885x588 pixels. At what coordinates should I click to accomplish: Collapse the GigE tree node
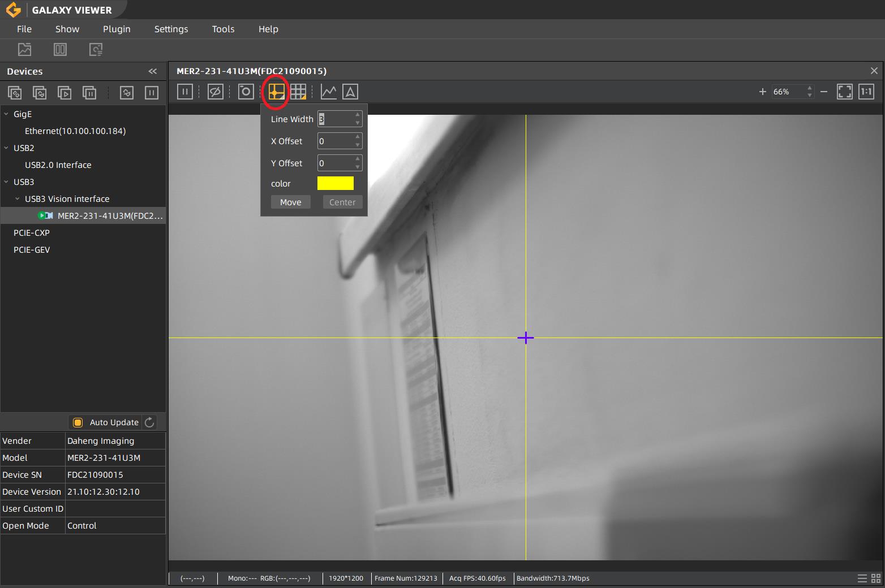point(7,114)
